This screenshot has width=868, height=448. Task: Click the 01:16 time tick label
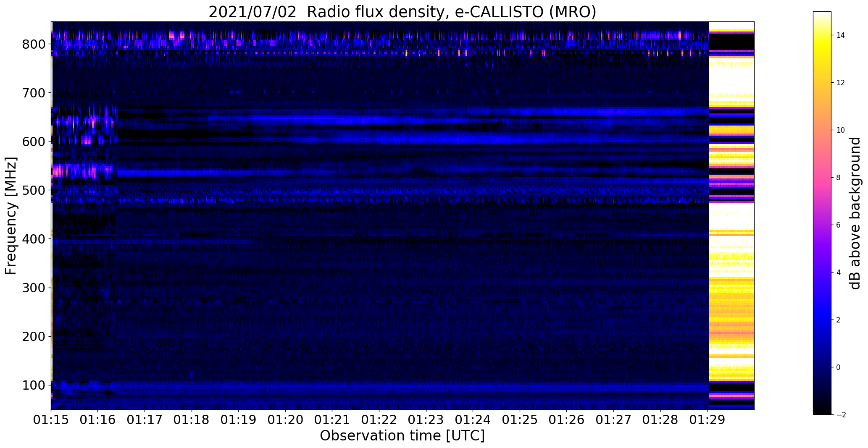[98, 420]
